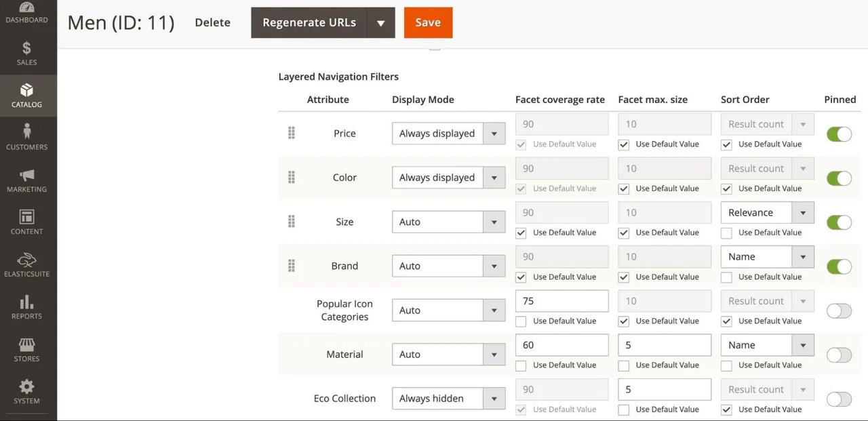This screenshot has width=868, height=421.
Task: Disable the Pinned toggle for Brand
Action: click(x=839, y=266)
